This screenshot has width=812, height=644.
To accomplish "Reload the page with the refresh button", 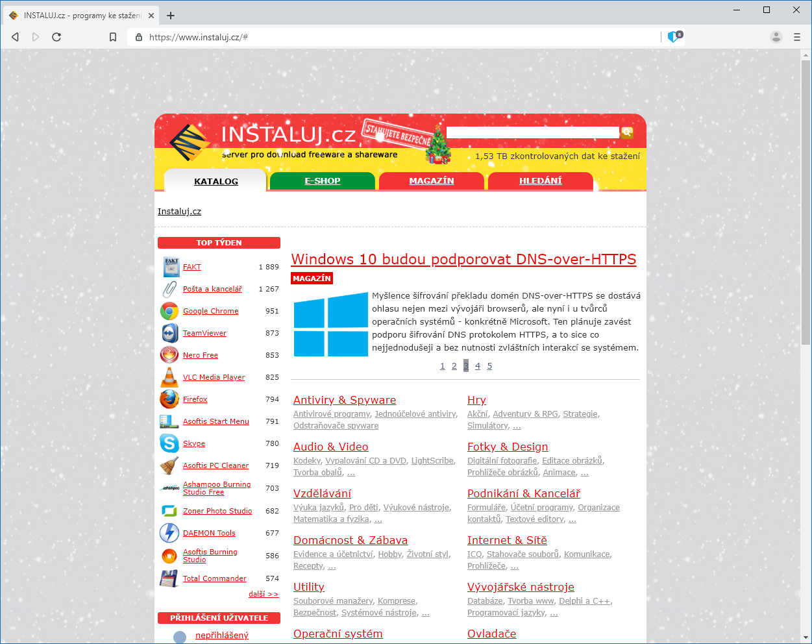I will (56, 37).
